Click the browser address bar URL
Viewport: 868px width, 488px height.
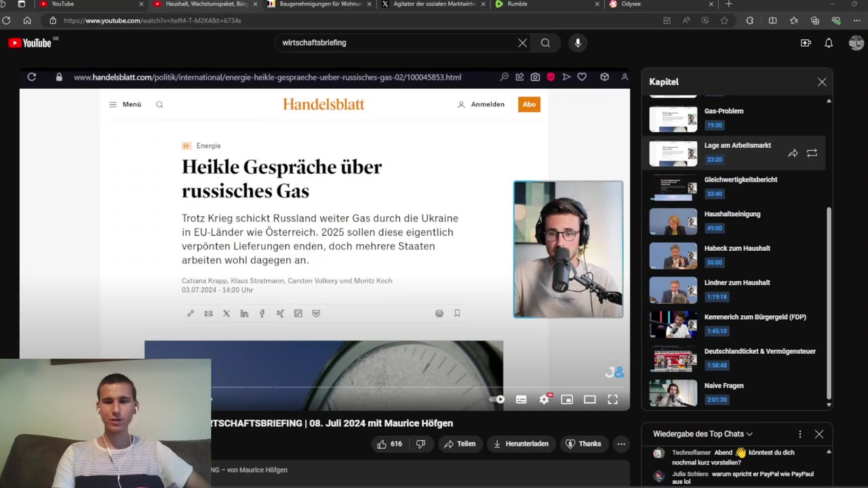153,20
